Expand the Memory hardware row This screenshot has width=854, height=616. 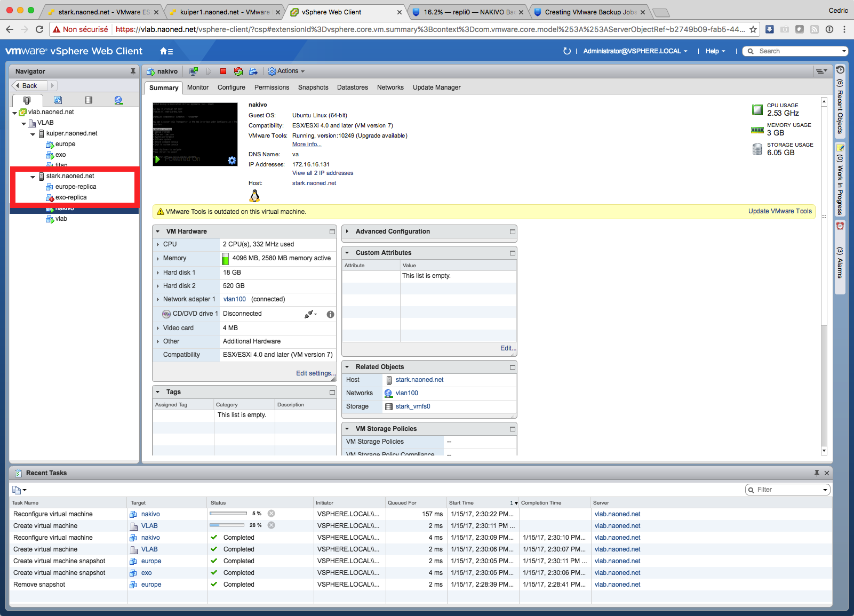[x=158, y=259]
